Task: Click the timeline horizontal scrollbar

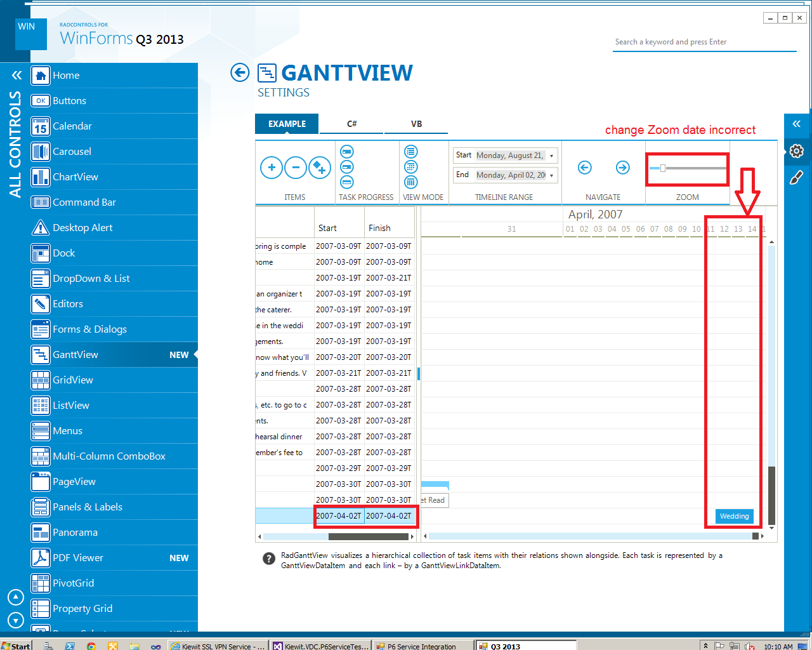Action: (594, 536)
